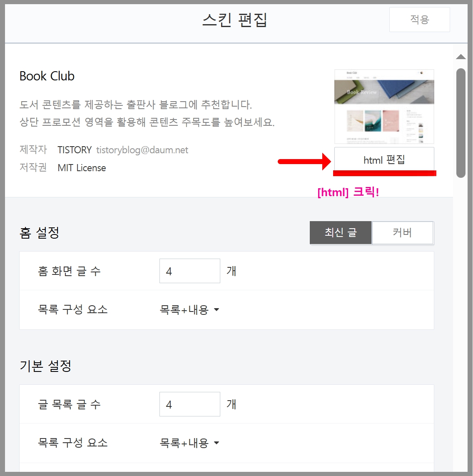Screen dimensions: 473x476
Task: Click the 홈 설정 section heading
Action: (39, 233)
